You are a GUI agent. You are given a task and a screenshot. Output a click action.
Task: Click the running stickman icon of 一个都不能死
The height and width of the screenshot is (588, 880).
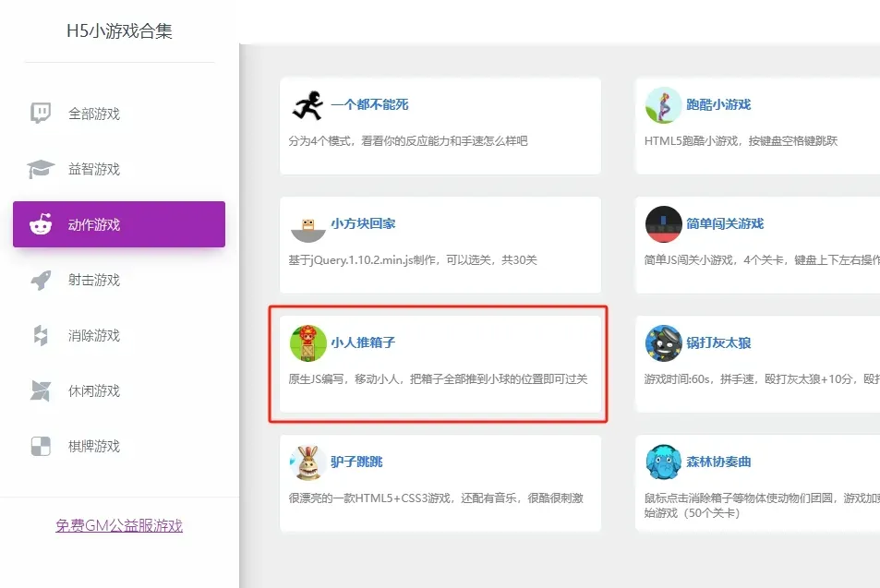308,105
